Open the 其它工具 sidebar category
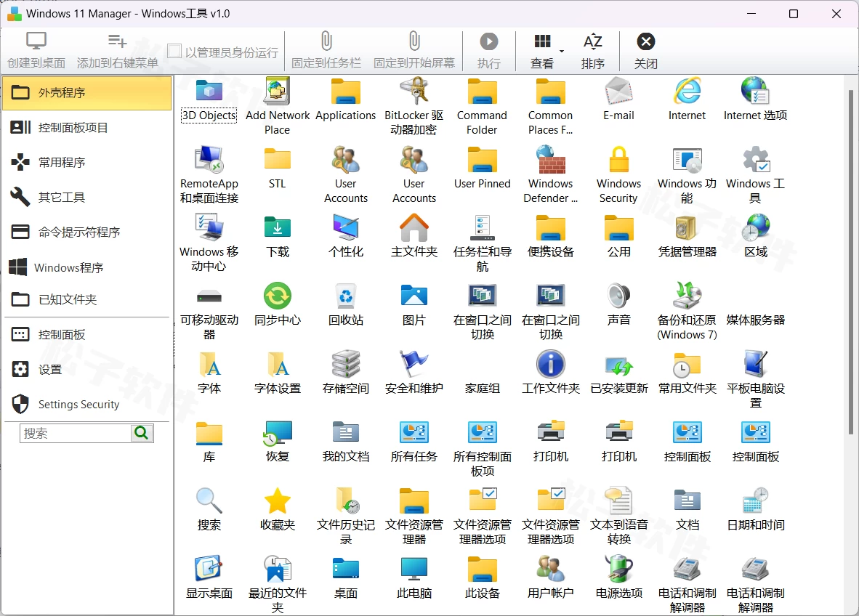859x616 pixels. pos(87,197)
